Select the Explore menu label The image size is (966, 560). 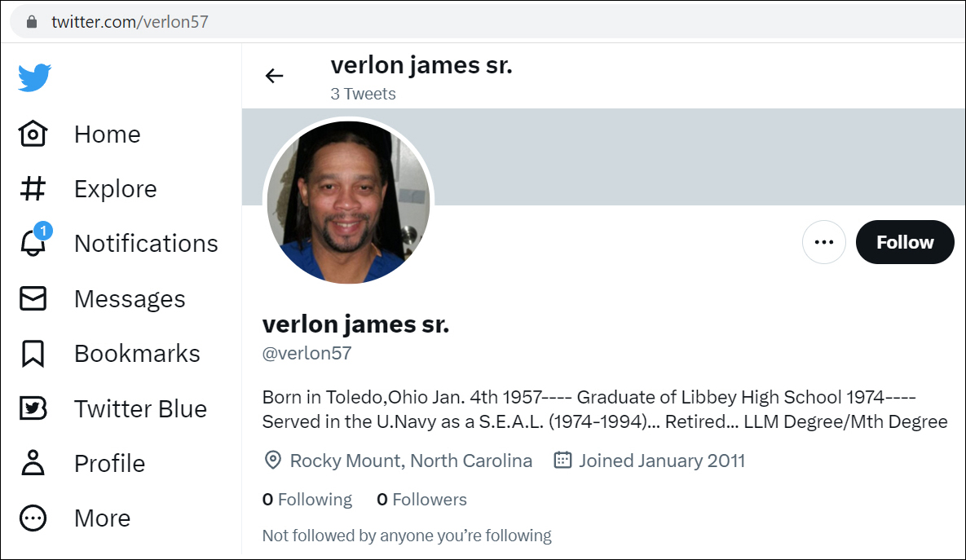coord(115,189)
